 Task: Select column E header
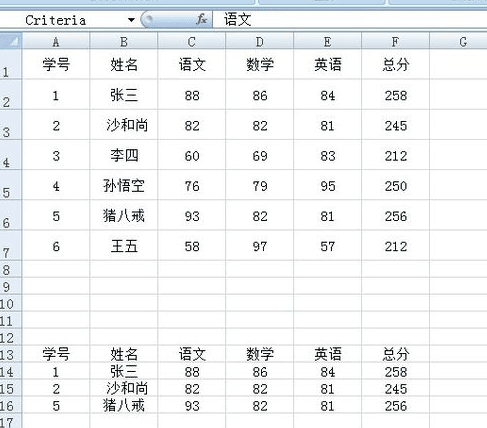point(328,42)
